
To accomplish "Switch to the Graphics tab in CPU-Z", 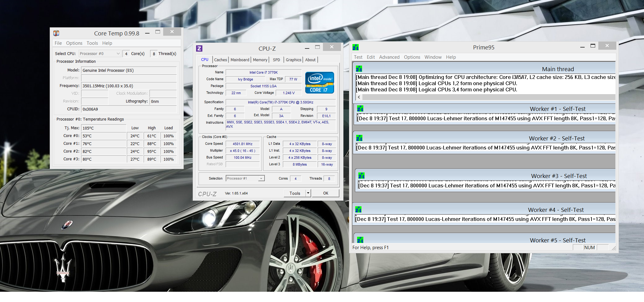I will (294, 60).
